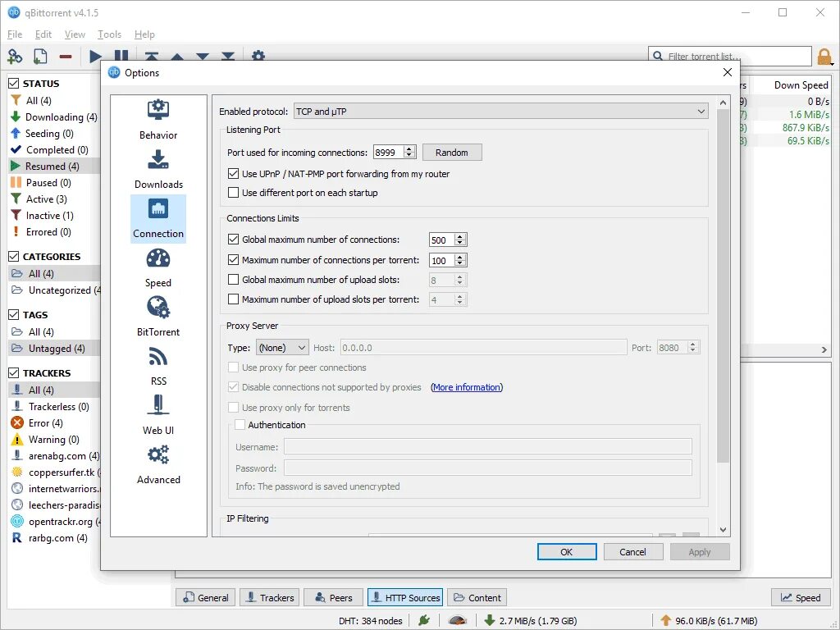Enable Maximum number of upload slots per torrent
Image resolution: width=840 pixels, height=630 pixels.
[x=233, y=299]
